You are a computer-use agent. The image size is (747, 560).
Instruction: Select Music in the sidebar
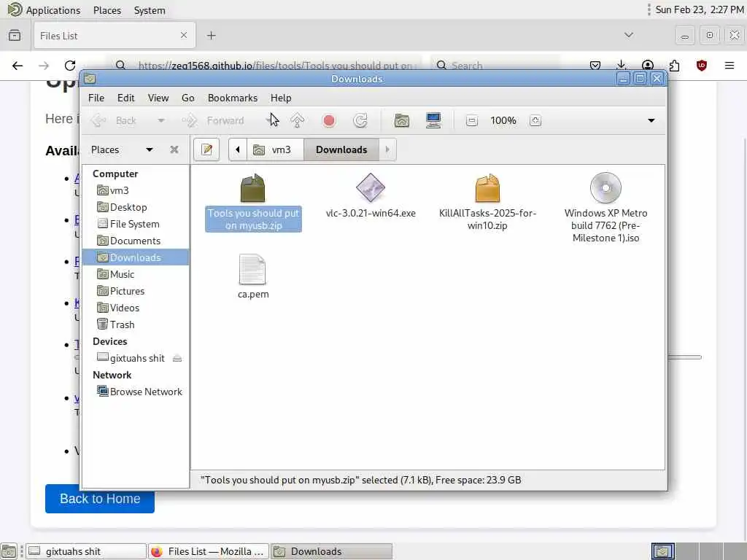[x=135, y=274]
